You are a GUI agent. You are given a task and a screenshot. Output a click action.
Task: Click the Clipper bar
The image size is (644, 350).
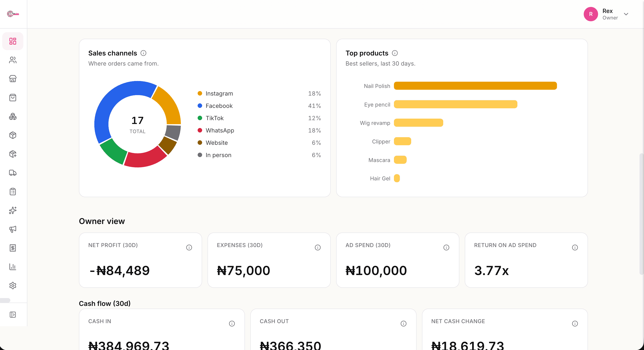[x=402, y=141]
